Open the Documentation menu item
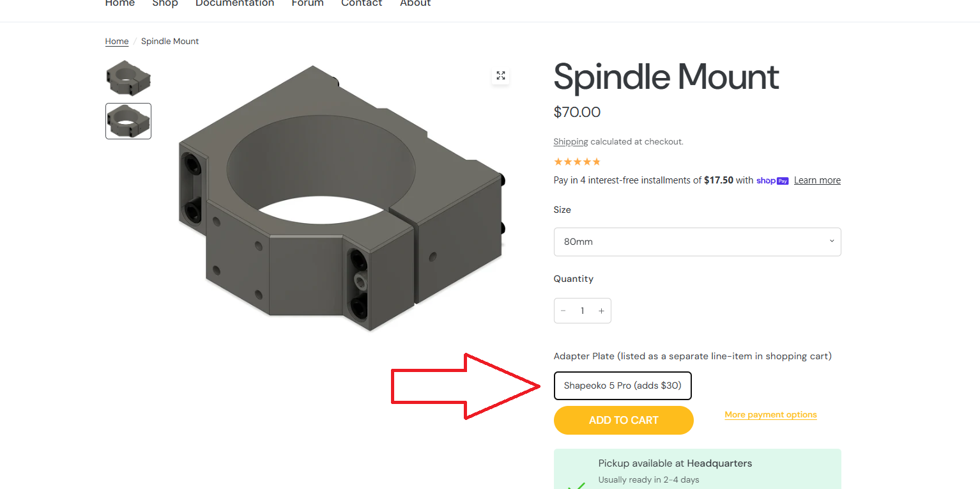This screenshot has width=980, height=489. click(234, 4)
